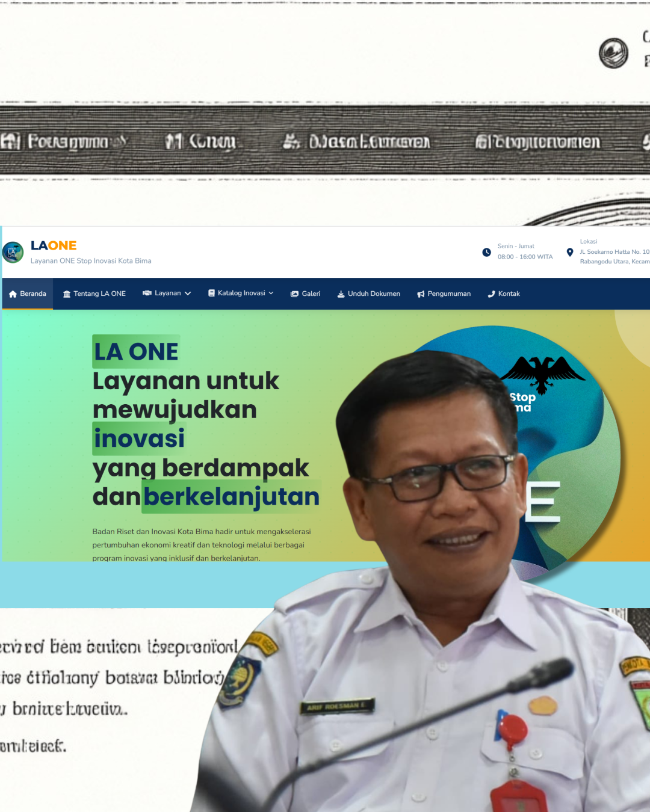Click the circular emblem at the top right
Image resolution: width=650 pixels, height=812 pixels.
click(x=613, y=53)
